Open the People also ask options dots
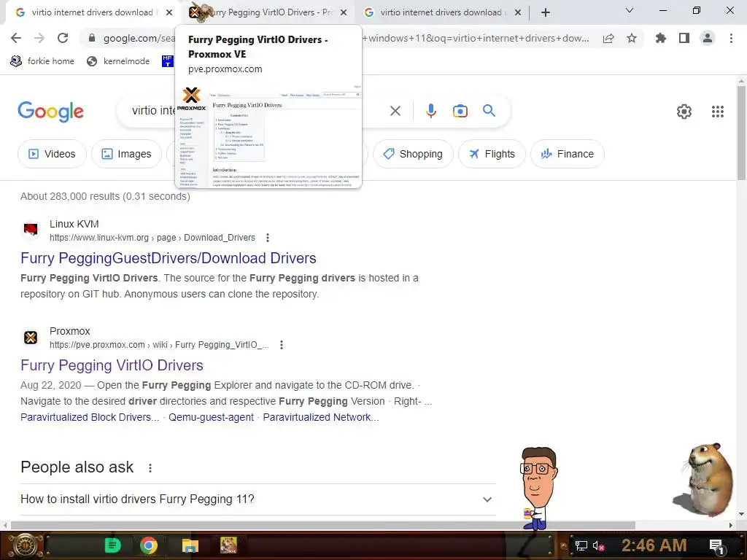The image size is (747, 560). [x=150, y=468]
